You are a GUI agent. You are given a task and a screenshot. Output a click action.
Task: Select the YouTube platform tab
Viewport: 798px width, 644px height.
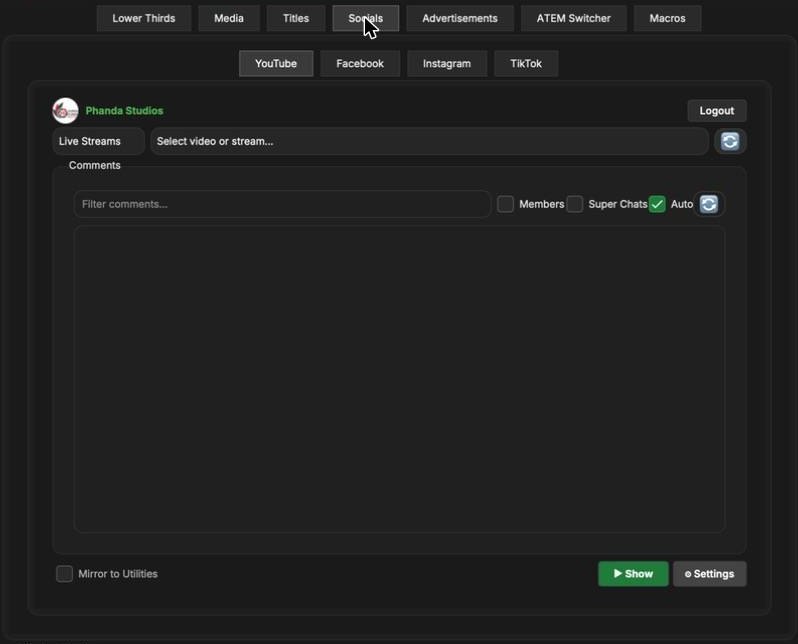pos(276,64)
